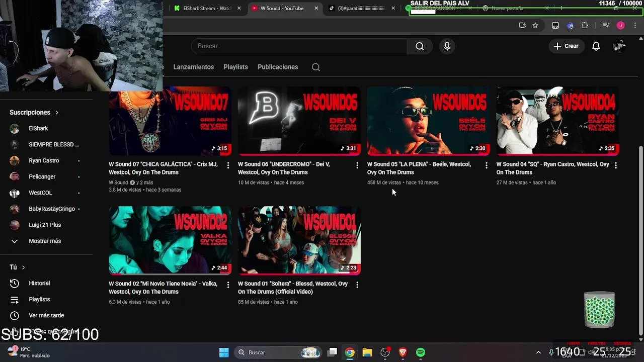Open options menu for W Sound 05 video
644x362 pixels.
click(486, 165)
